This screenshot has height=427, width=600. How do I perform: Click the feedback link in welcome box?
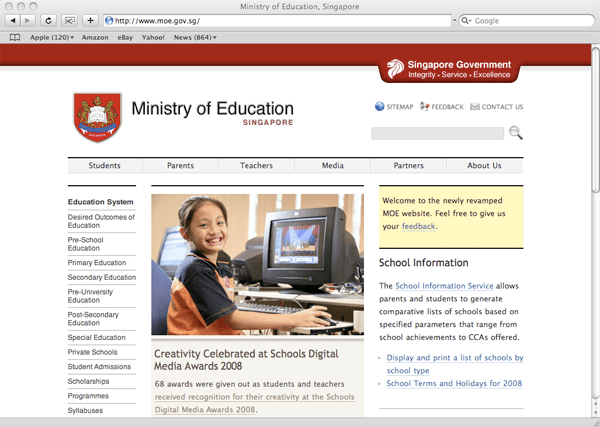(419, 227)
